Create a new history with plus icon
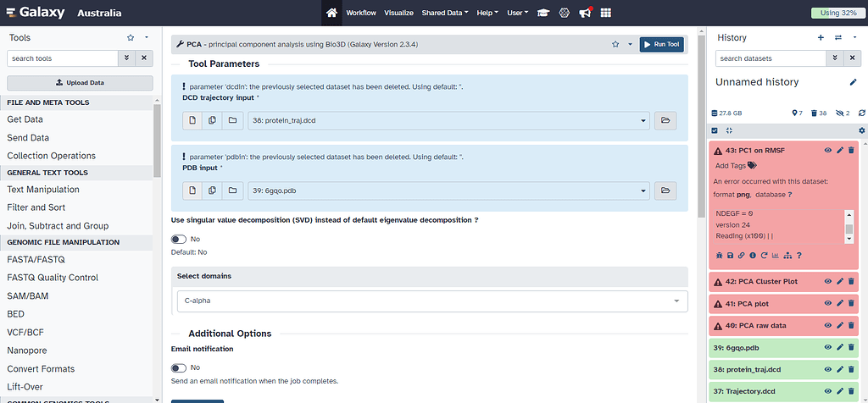The width and height of the screenshot is (868, 403). (x=821, y=38)
